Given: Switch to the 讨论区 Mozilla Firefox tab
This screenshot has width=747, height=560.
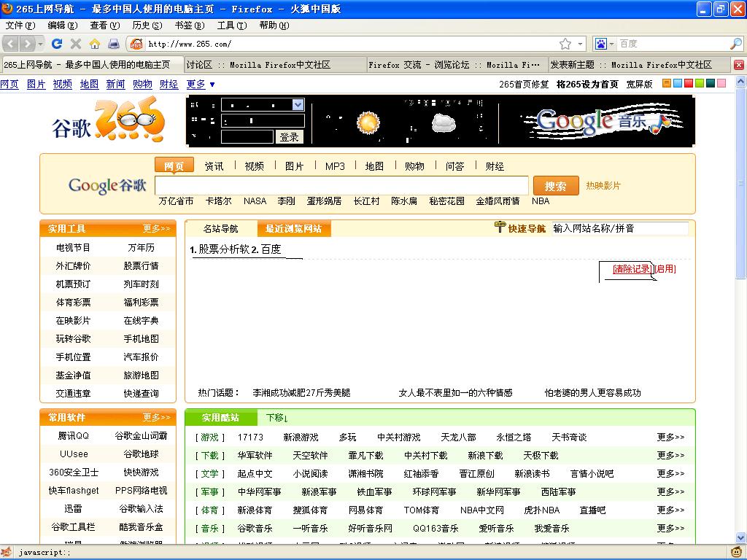Looking at the screenshot, I should [x=275, y=65].
